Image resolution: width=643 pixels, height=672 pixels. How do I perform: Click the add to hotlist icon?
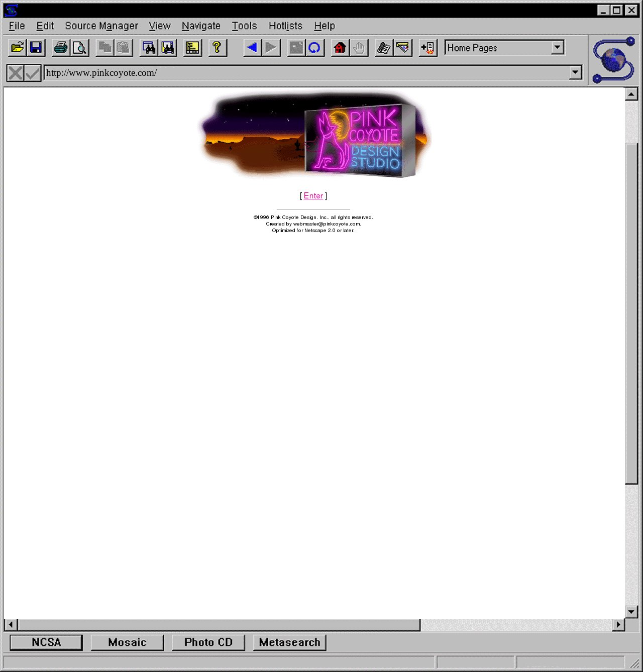428,48
